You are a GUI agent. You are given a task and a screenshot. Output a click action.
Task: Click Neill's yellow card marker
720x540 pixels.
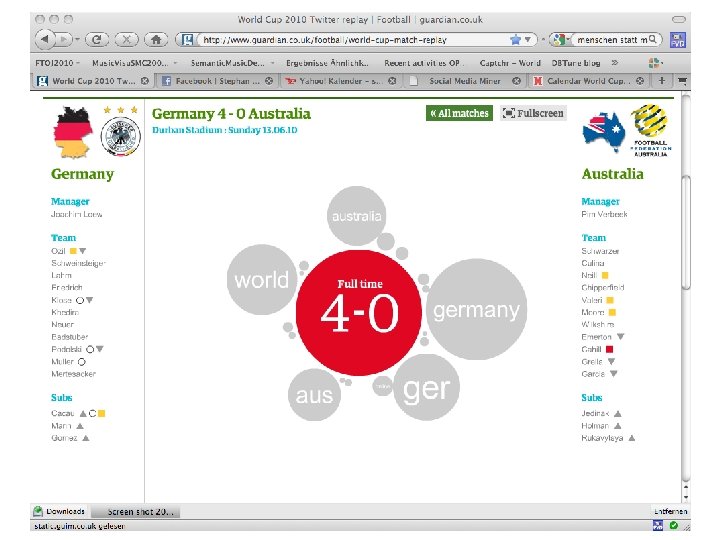pyautogui.click(x=605, y=276)
